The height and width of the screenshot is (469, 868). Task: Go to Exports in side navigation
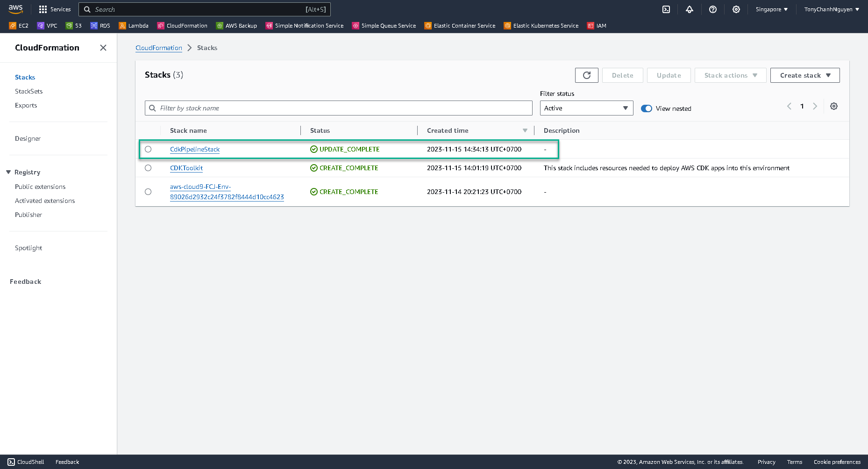click(26, 105)
